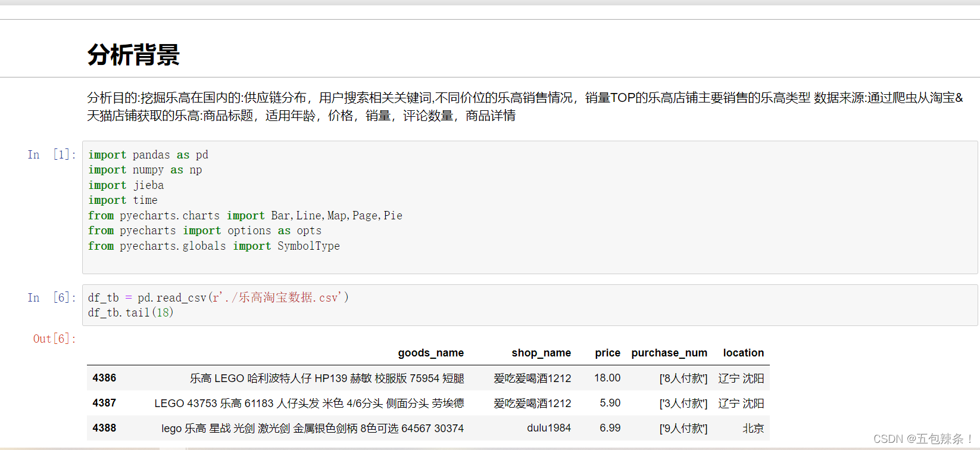Click the In [1]: cell prompt
The height and width of the screenshot is (450, 980).
(52, 155)
